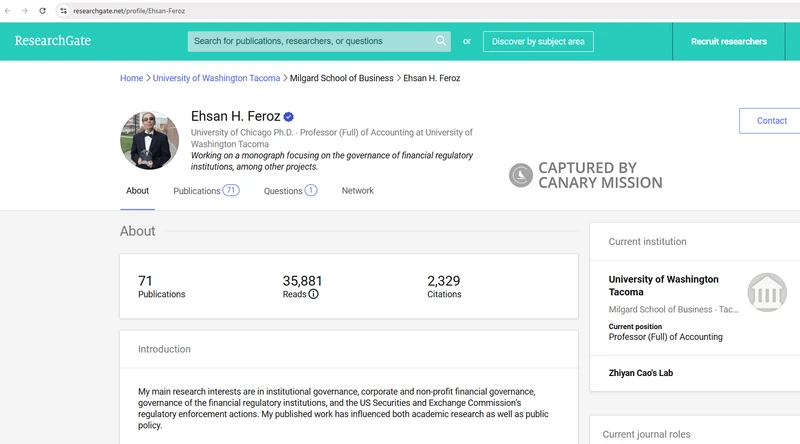Click the 2,329 Citations stat
Image resolution: width=800 pixels, height=444 pixels.
[444, 286]
